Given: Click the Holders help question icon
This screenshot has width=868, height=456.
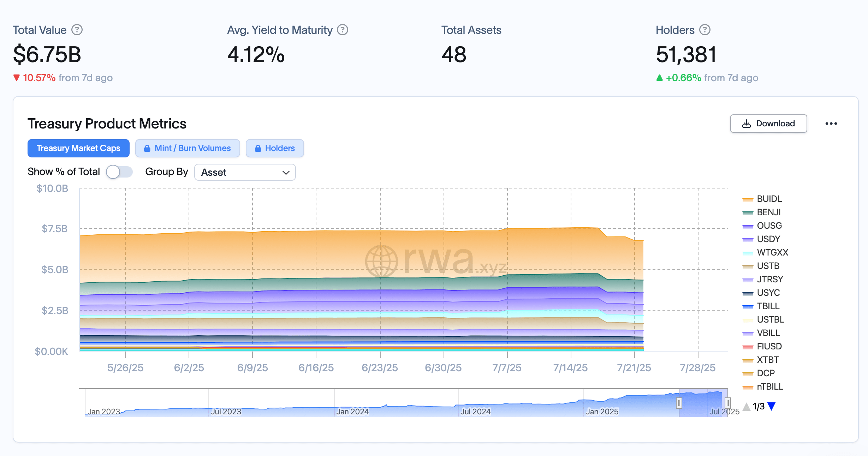Looking at the screenshot, I should (705, 30).
